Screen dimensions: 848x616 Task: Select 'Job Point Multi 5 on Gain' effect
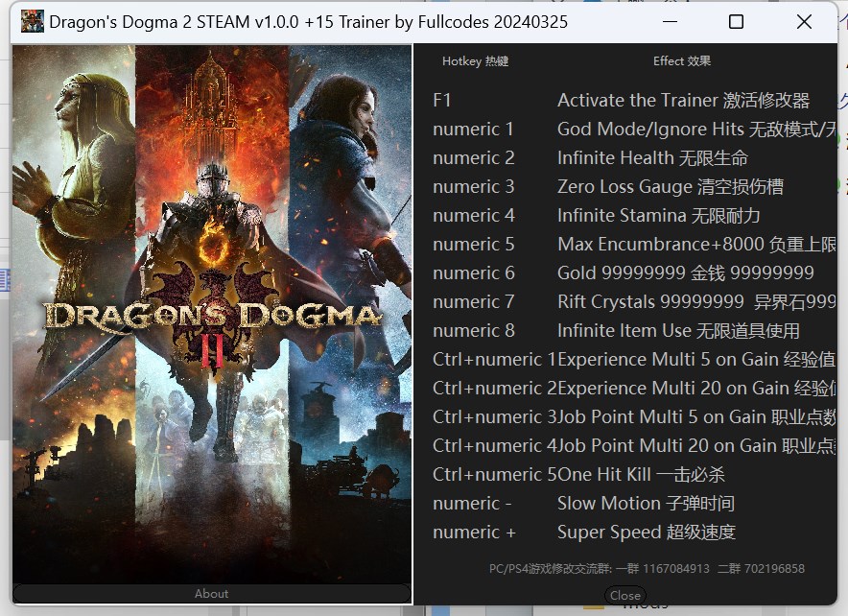[x=696, y=417]
